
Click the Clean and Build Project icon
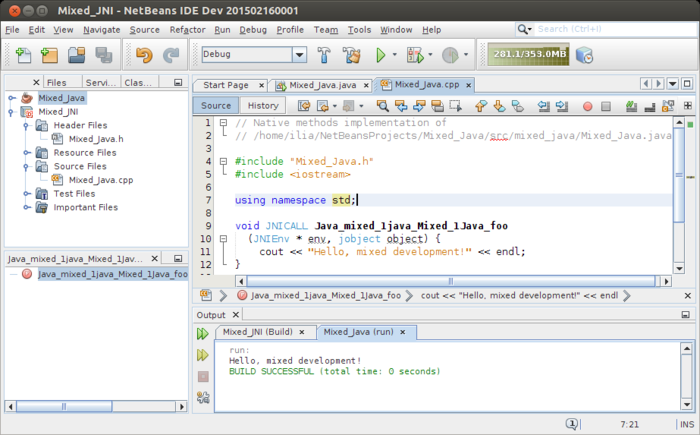coord(351,55)
